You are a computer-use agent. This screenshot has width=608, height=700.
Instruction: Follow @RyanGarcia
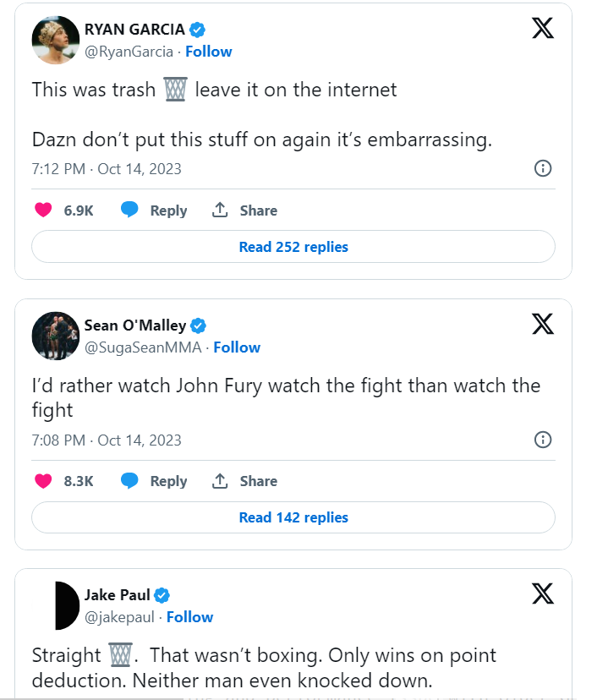(209, 52)
